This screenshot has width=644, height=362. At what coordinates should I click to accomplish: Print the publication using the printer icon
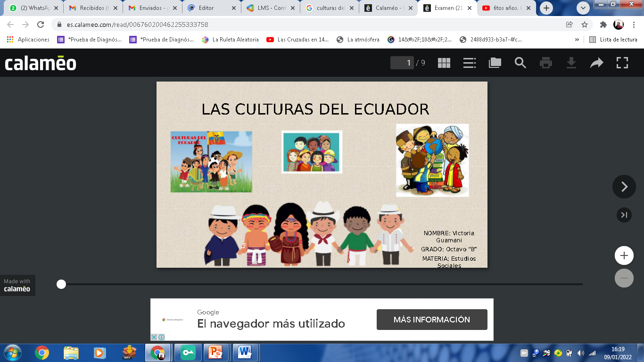tap(545, 62)
